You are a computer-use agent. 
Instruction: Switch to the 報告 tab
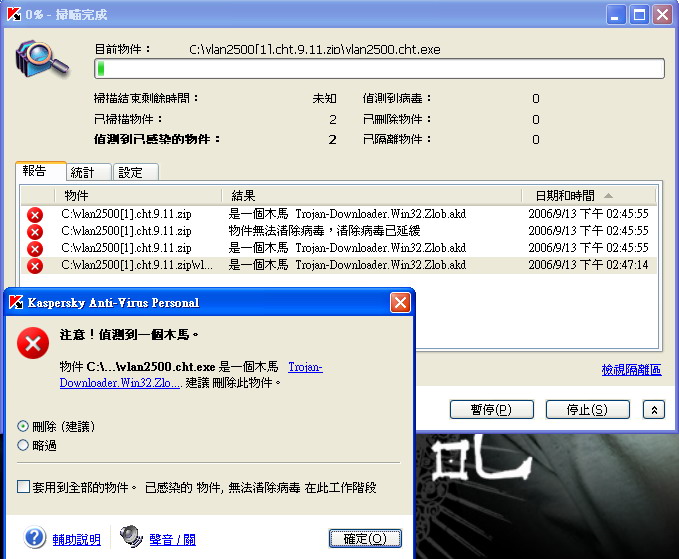41,171
